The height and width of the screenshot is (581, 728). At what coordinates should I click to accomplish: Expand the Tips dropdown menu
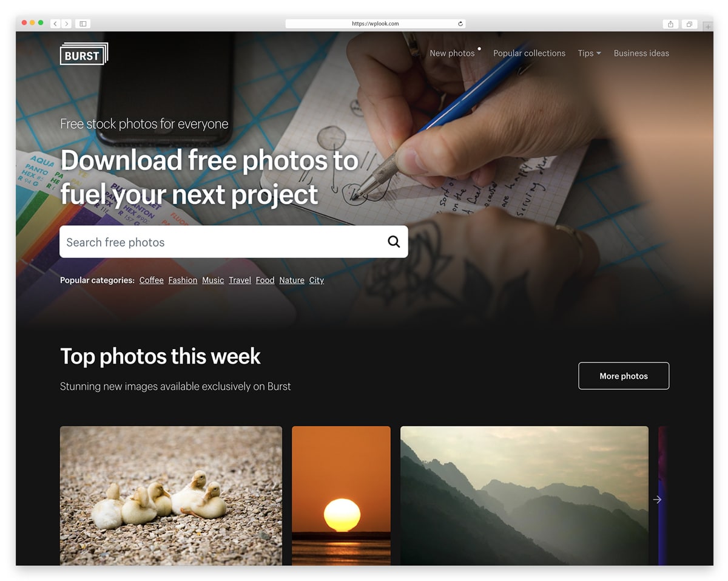point(589,53)
